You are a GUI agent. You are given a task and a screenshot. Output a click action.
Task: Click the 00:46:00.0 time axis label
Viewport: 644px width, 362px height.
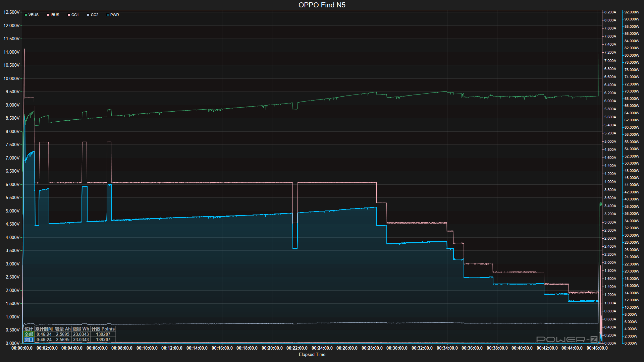(597, 348)
